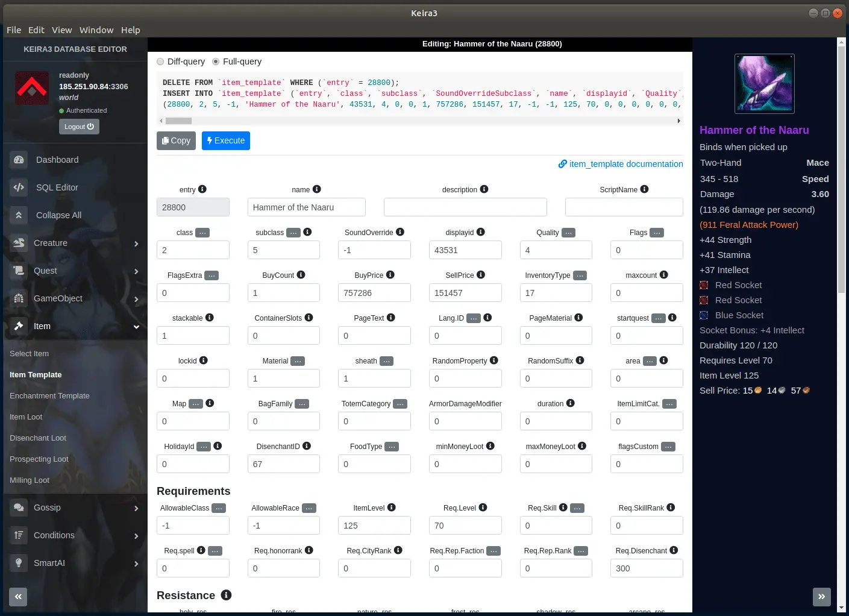Click the SQL query horizontal scrollbar
This screenshot has height=616, width=849.
coord(419,121)
